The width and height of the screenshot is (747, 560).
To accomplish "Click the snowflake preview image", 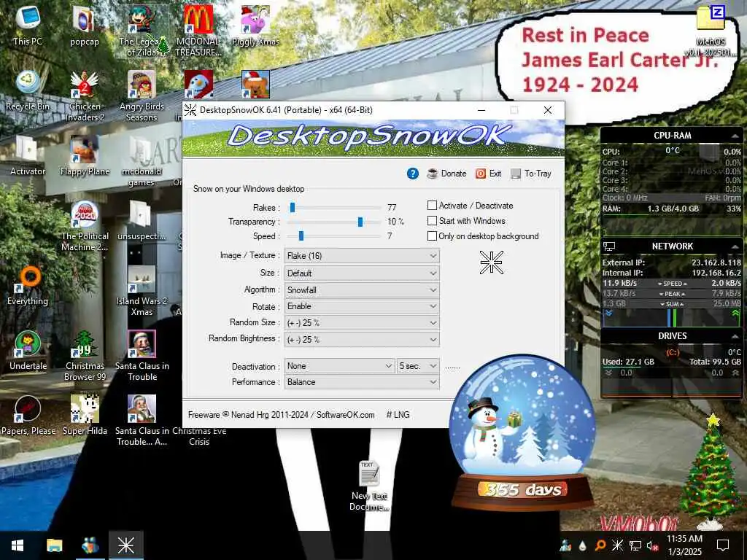I will point(491,262).
